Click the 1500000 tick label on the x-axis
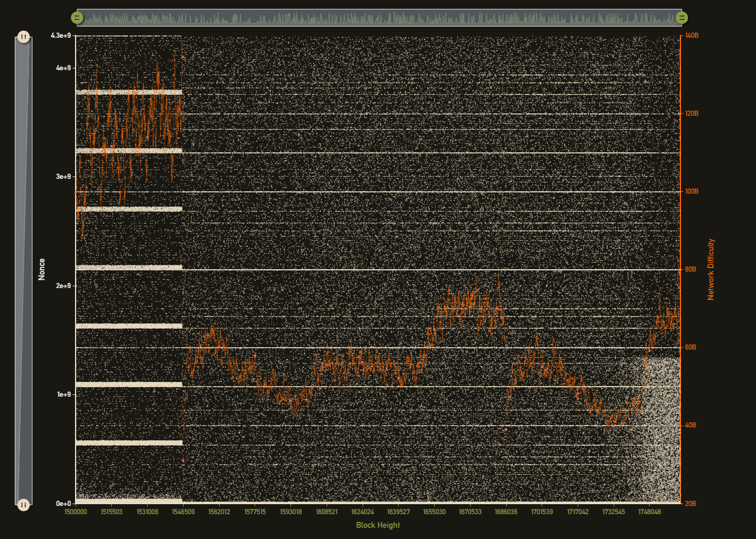Screen dimensions: 756x539 76,512
